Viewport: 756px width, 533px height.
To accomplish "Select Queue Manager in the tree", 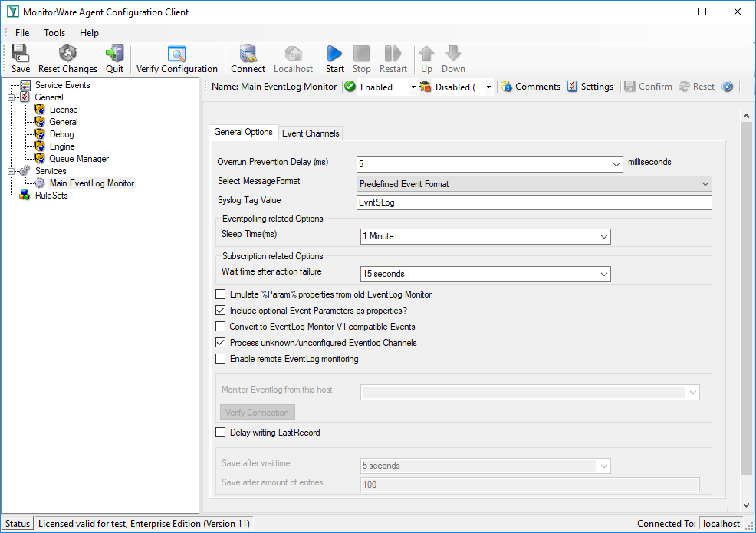I will click(79, 159).
